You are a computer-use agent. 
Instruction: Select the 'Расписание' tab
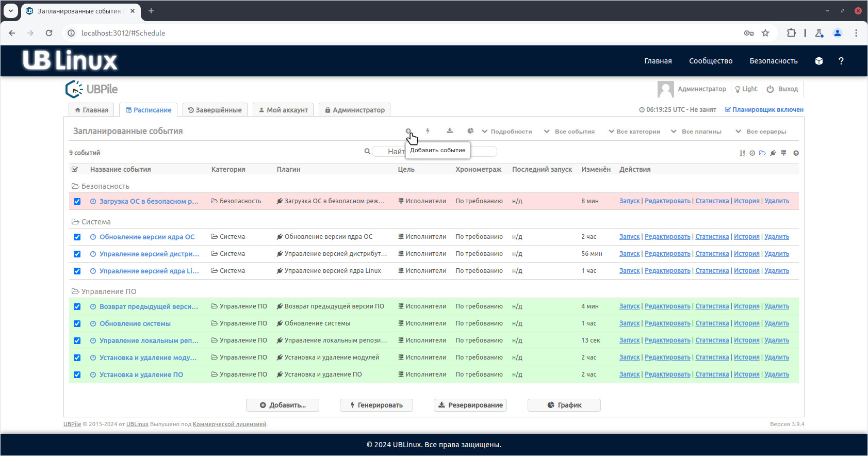(149, 110)
